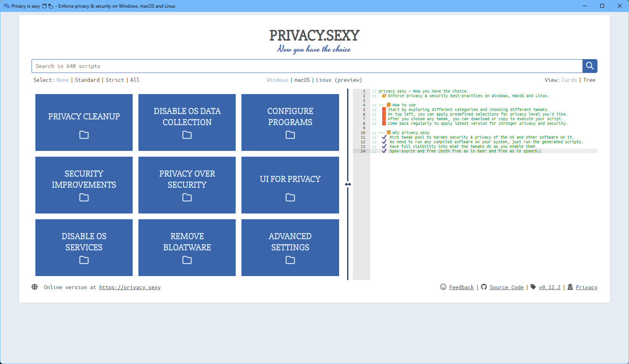Maximize the application window
This screenshot has width=629, height=364.
[x=602, y=6]
